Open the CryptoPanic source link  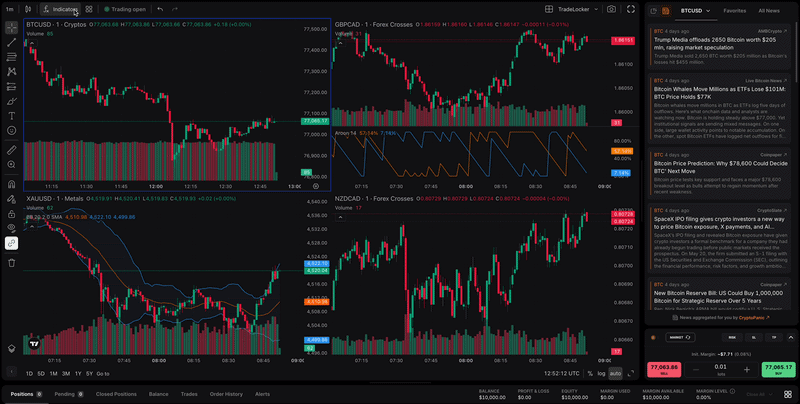click(x=754, y=317)
